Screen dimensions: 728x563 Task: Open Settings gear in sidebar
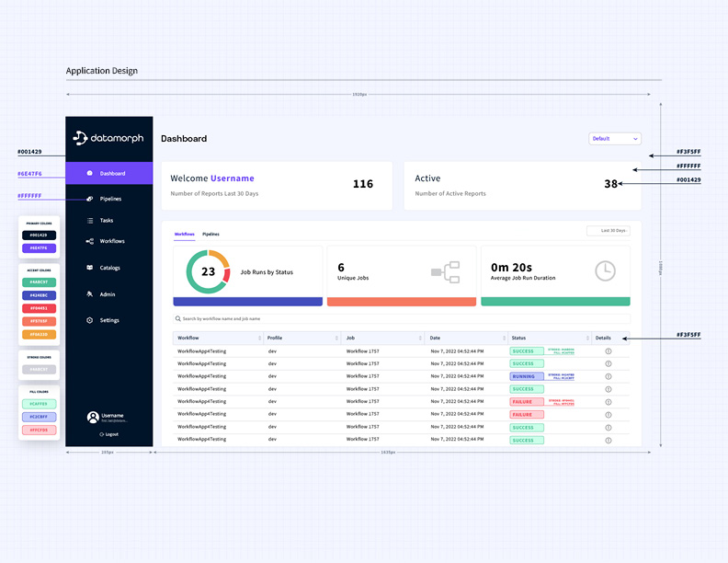point(89,320)
